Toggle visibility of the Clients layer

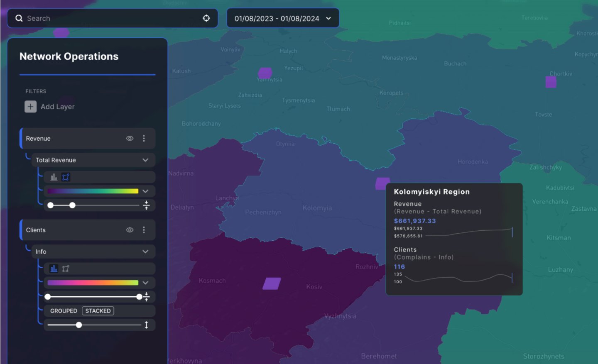130,230
